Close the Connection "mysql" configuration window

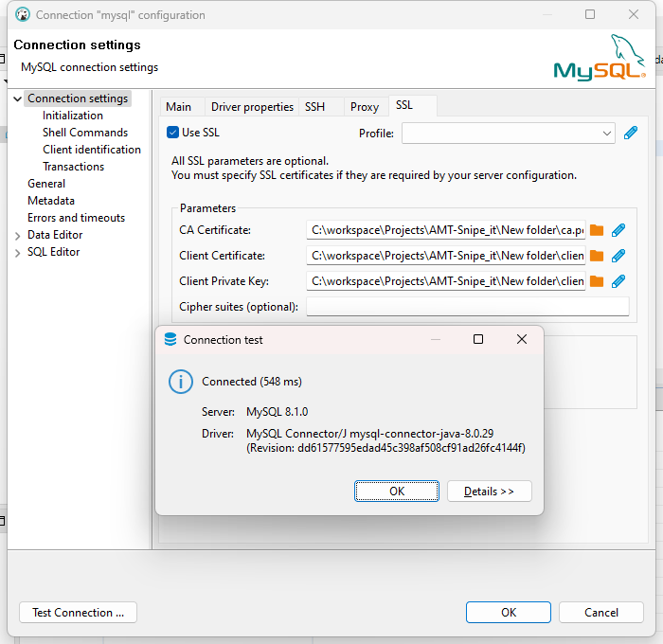tap(634, 14)
